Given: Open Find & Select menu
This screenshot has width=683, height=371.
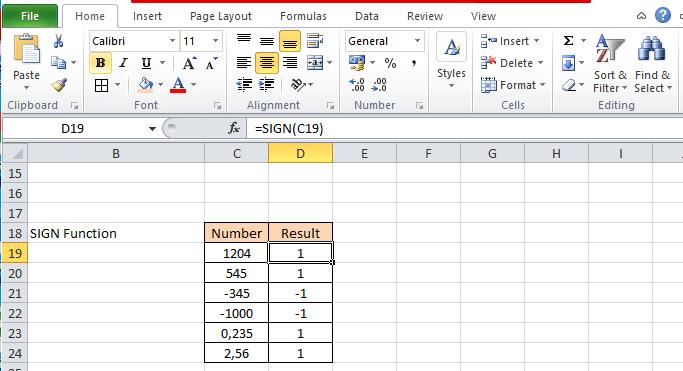Looking at the screenshot, I should pyautogui.click(x=653, y=64).
